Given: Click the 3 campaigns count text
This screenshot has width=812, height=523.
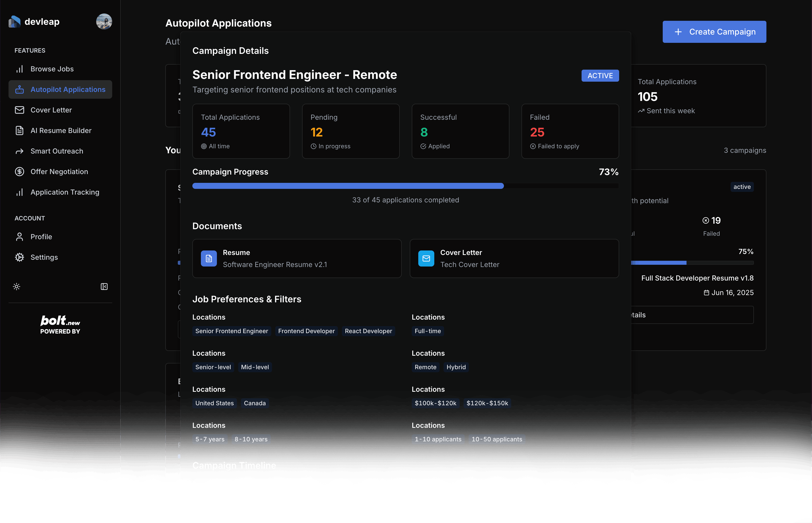Looking at the screenshot, I should pos(745,151).
